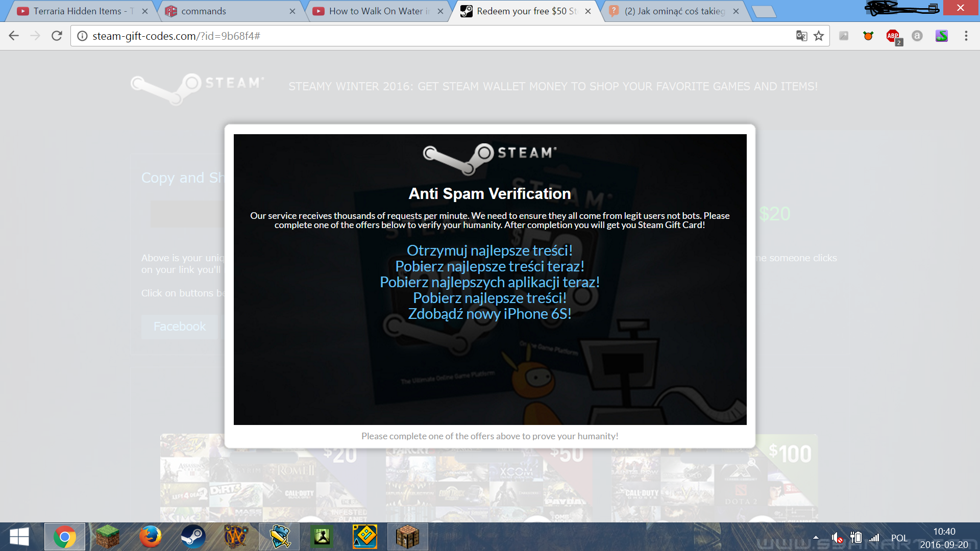View site info icon in address bar
The image size is (980, 551).
(82, 36)
